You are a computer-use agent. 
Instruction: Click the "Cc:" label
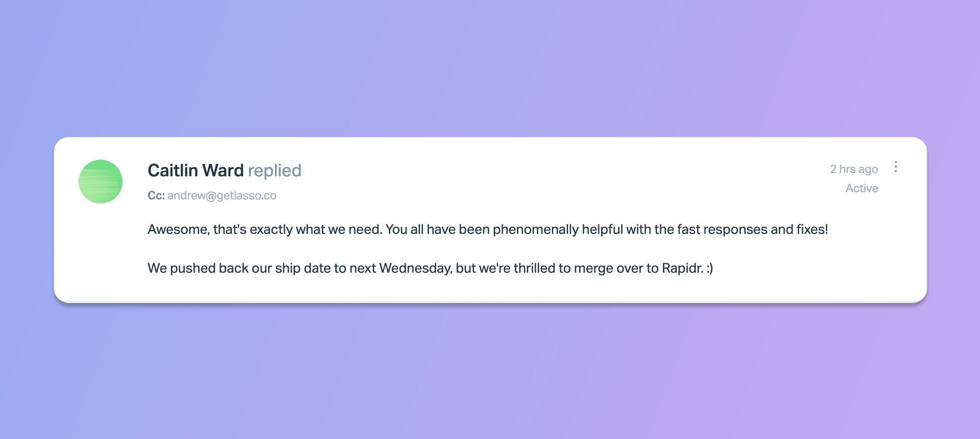(156, 196)
